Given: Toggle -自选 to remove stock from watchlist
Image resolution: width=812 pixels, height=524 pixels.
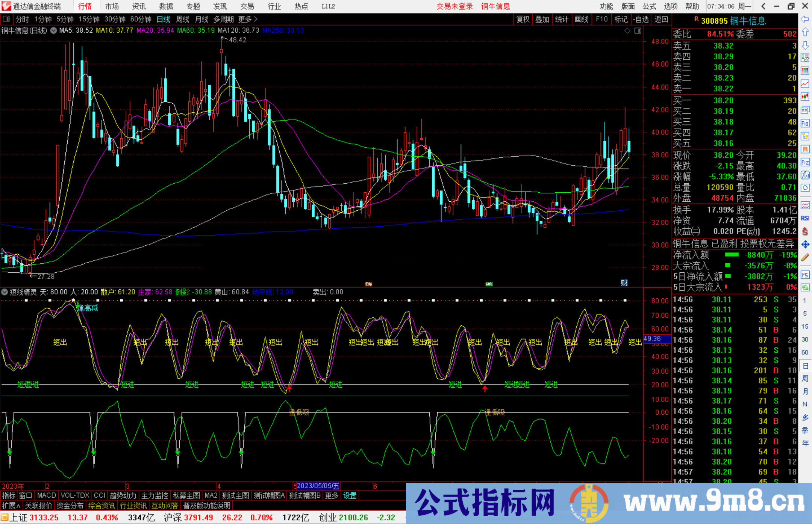Looking at the screenshot, I should 641,19.
